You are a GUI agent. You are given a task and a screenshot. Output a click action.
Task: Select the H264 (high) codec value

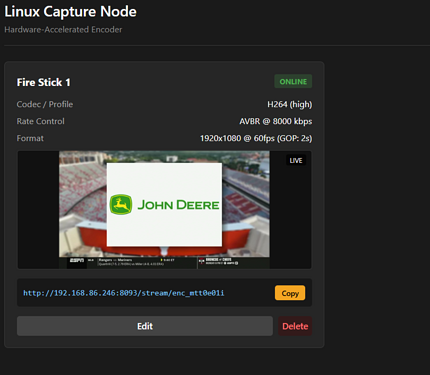(x=290, y=104)
